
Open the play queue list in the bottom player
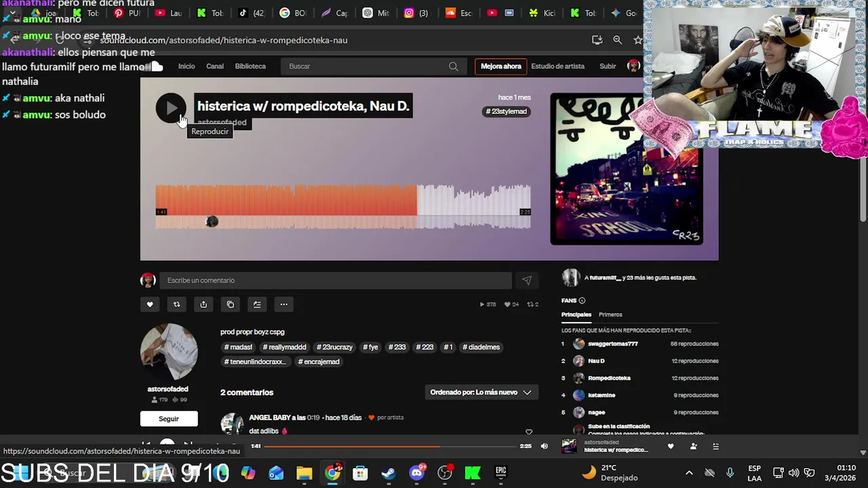pos(715,446)
